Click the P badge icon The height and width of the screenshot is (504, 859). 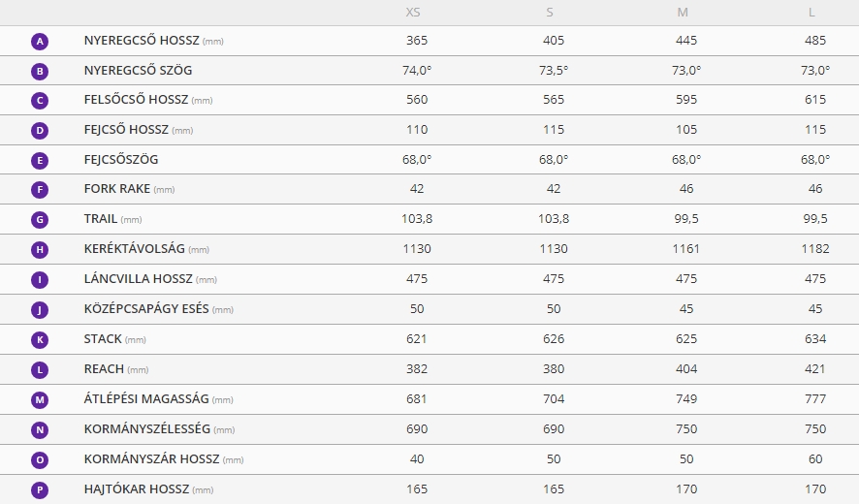click(40, 489)
